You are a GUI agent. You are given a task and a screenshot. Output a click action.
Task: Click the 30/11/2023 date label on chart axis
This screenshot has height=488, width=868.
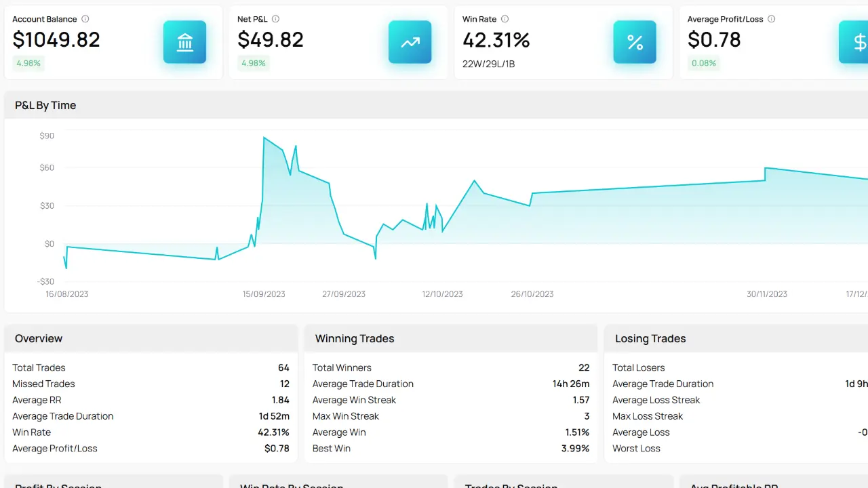[x=766, y=294]
